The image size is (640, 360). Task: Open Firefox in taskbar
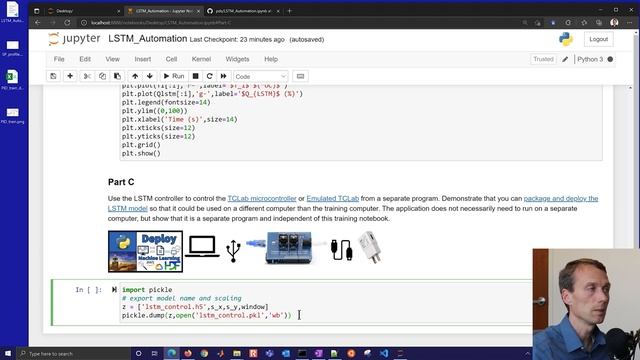pyautogui.click(x=188, y=353)
